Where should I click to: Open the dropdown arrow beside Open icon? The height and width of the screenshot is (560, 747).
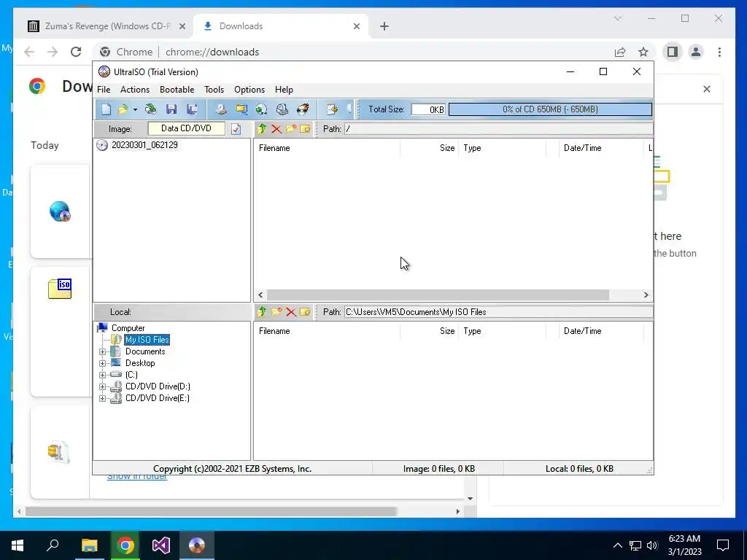click(135, 110)
